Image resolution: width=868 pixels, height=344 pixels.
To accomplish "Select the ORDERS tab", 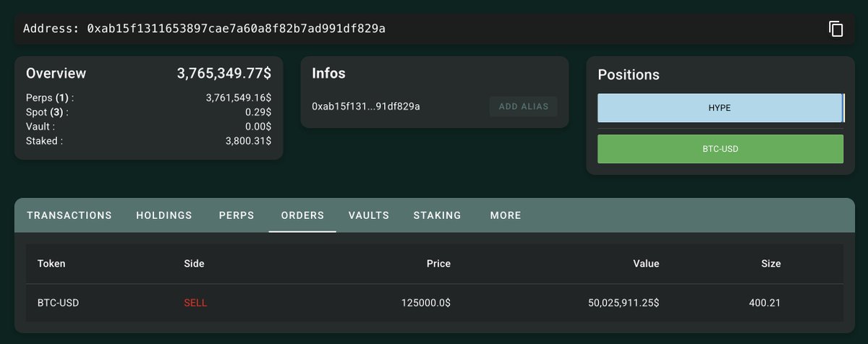I will (x=302, y=215).
